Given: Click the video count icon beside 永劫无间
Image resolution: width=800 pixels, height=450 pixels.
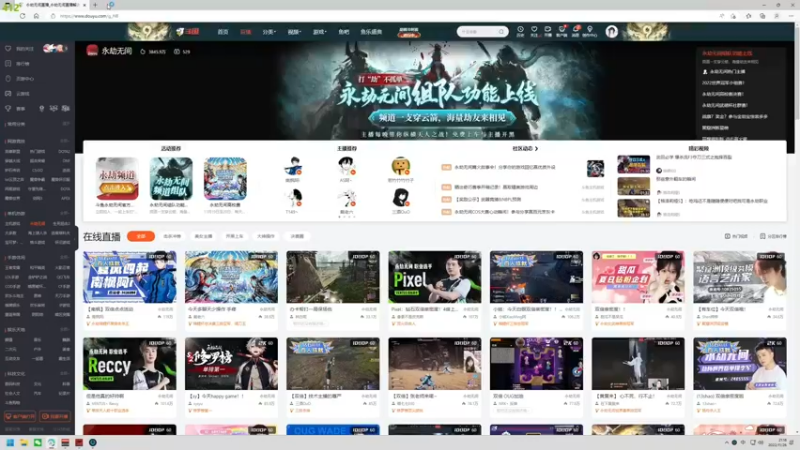Looking at the screenshot, I should click(x=177, y=52).
